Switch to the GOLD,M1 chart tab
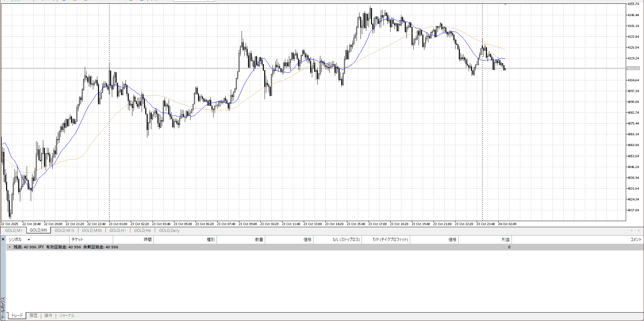644x321 pixels. pyautogui.click(x=14, y=231)
